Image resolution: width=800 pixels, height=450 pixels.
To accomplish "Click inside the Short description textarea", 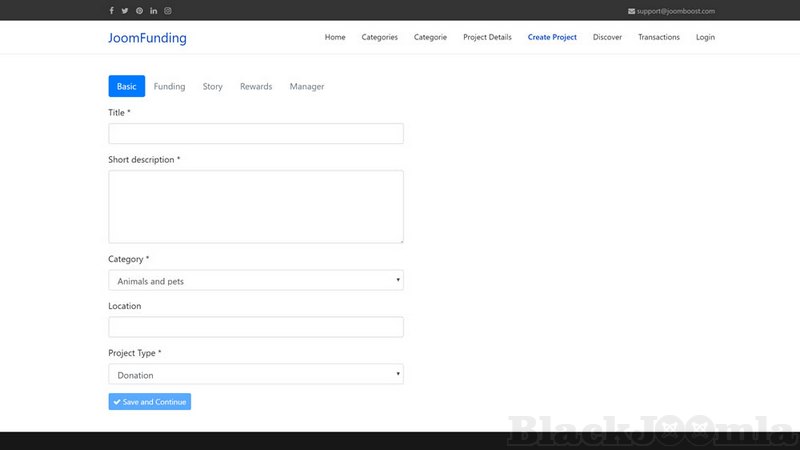I will click(255, 206).
